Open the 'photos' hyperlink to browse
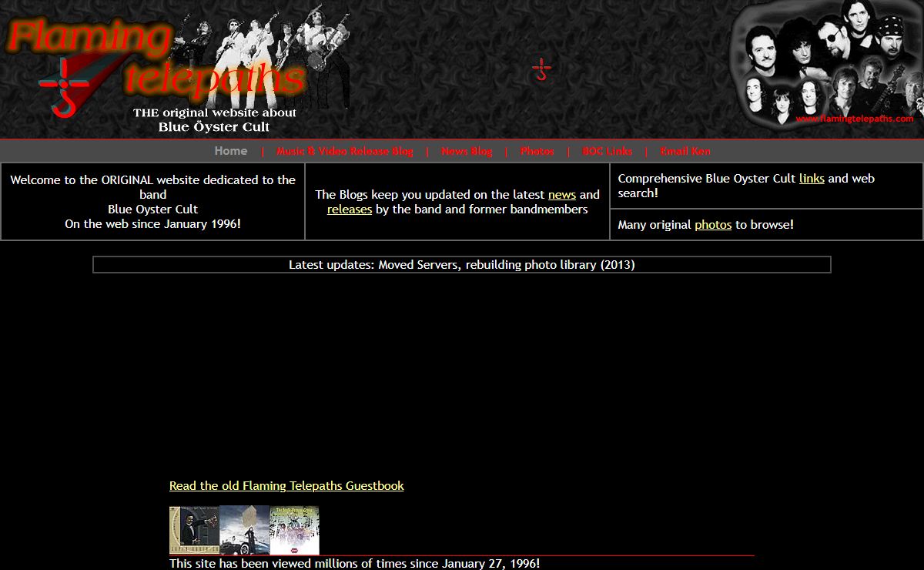The image size is (924, 570). [713, 225]
